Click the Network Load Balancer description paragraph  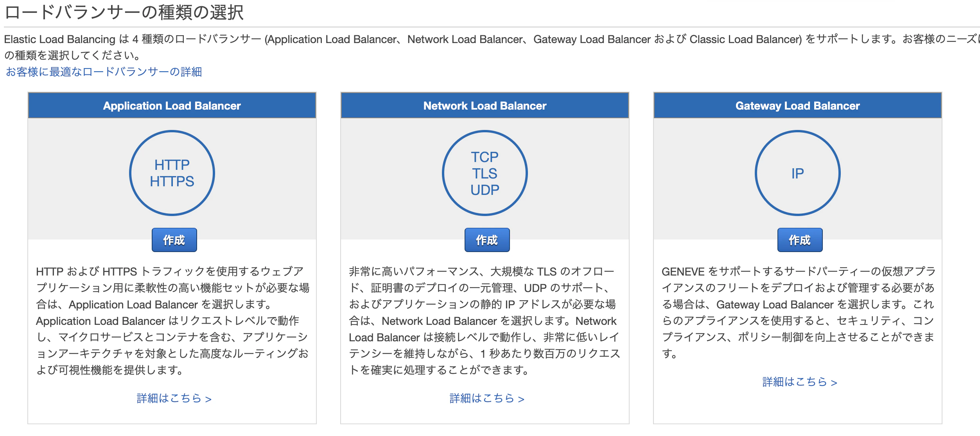[x=485, y=321]
